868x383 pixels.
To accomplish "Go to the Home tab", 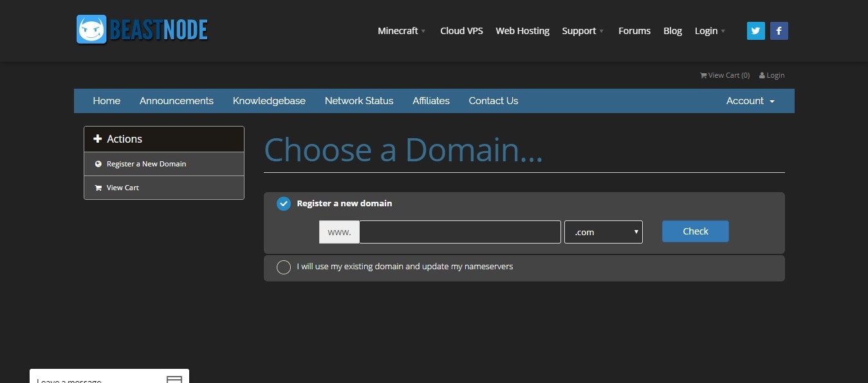I will point(107,101).
